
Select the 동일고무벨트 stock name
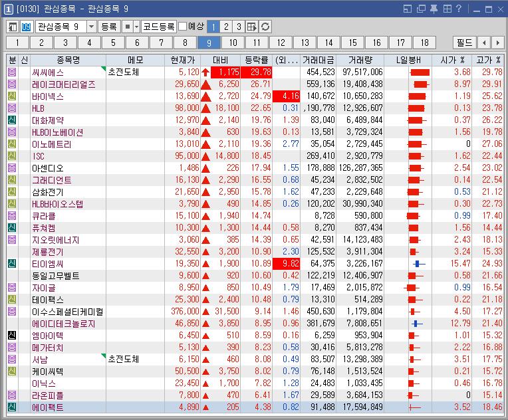click(55, 276)
